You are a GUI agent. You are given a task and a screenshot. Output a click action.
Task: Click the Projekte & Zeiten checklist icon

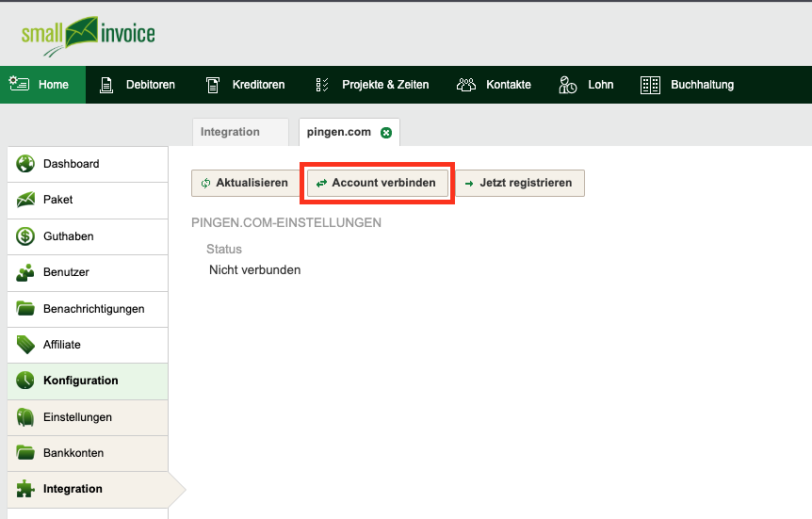point(322,85)
